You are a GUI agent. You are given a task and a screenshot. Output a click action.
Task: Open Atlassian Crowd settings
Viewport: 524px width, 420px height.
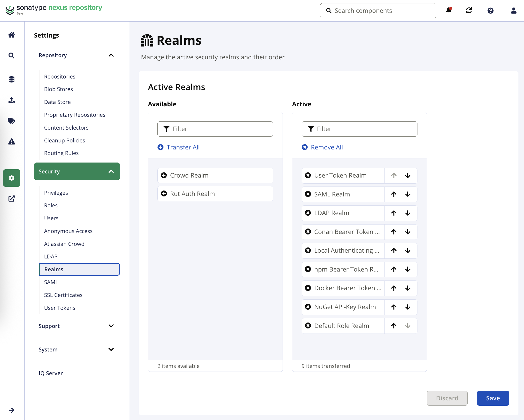click(x=64, y=244)
